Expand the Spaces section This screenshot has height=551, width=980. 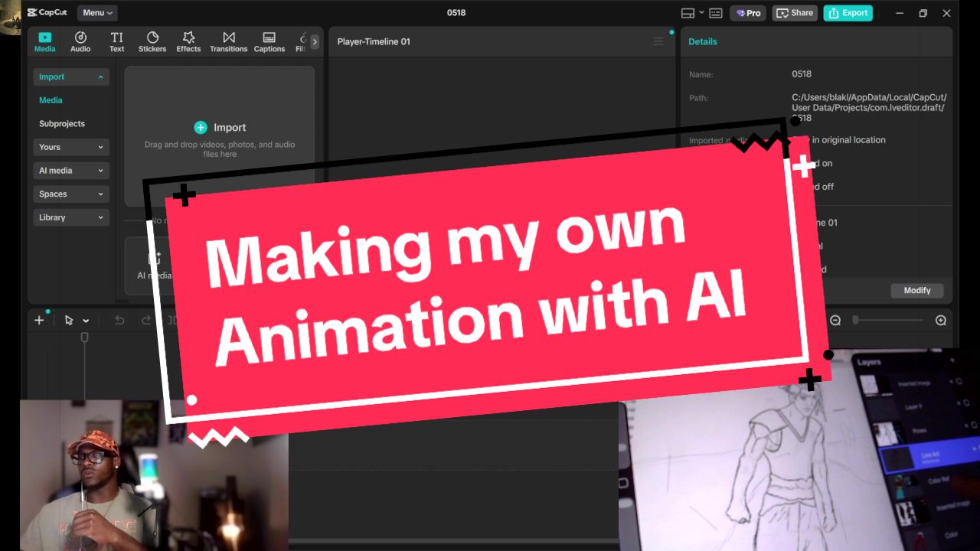[x=71, y=194]
